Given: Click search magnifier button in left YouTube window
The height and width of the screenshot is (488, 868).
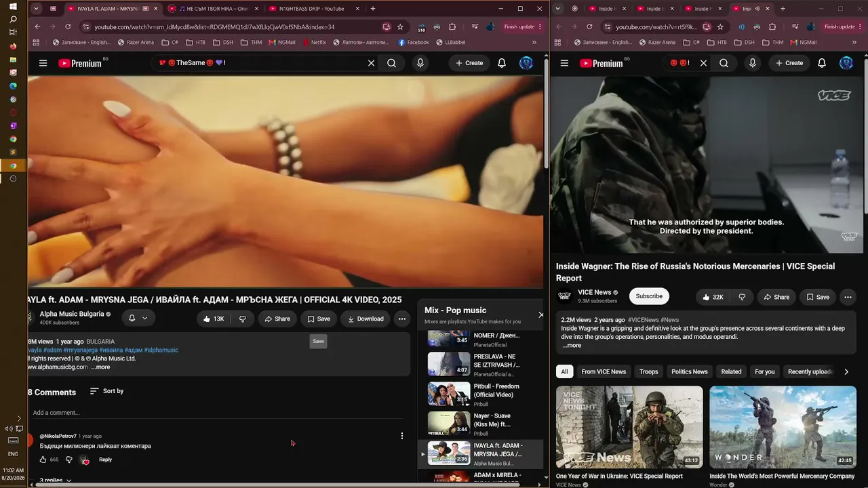Looking at the screenshot, I should [391, 63].
